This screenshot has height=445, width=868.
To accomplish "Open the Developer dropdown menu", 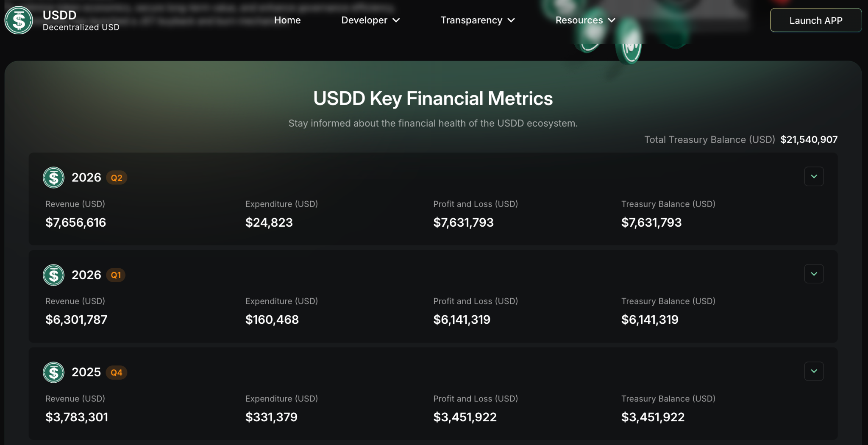I will point(370,20).
